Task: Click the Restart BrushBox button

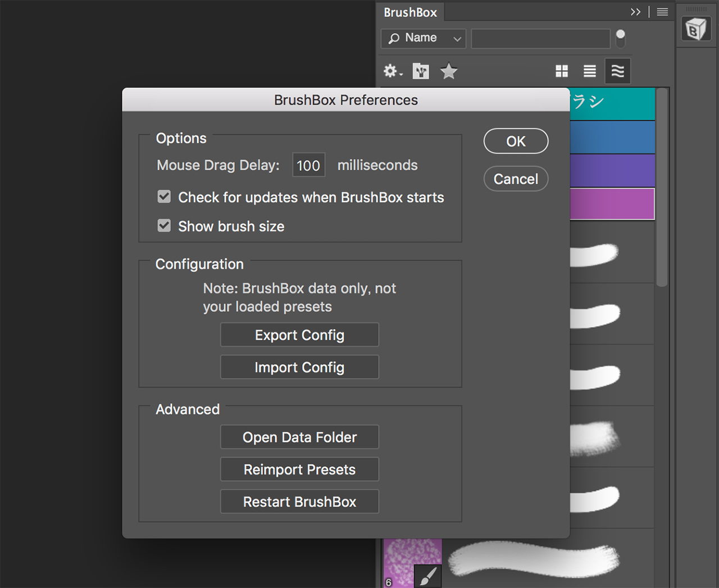Action: click(x=299, y=502)
